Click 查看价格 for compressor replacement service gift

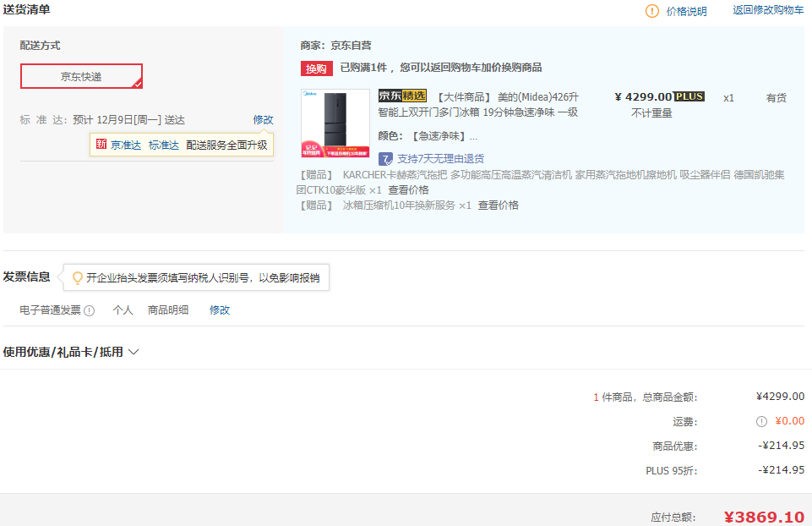tap(498, 205)
